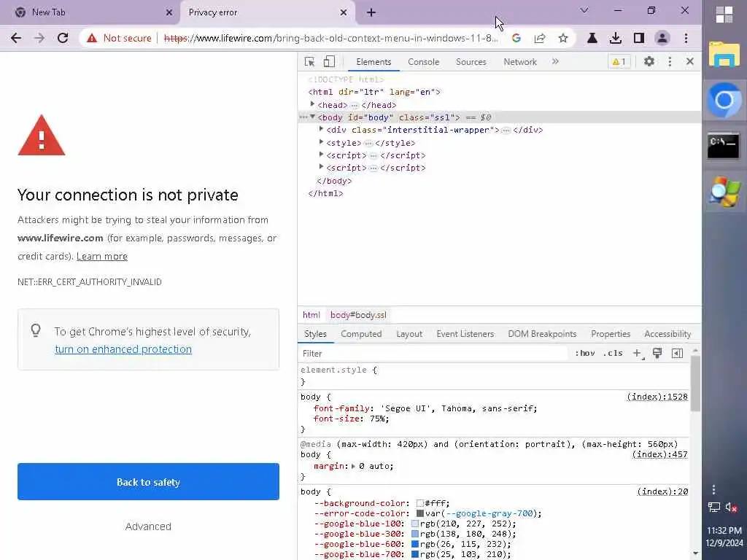The width and height of the screenshot is (747, 560).
Task: Open Chrome Labs flask icon
Action: click(x=592, y=38)
